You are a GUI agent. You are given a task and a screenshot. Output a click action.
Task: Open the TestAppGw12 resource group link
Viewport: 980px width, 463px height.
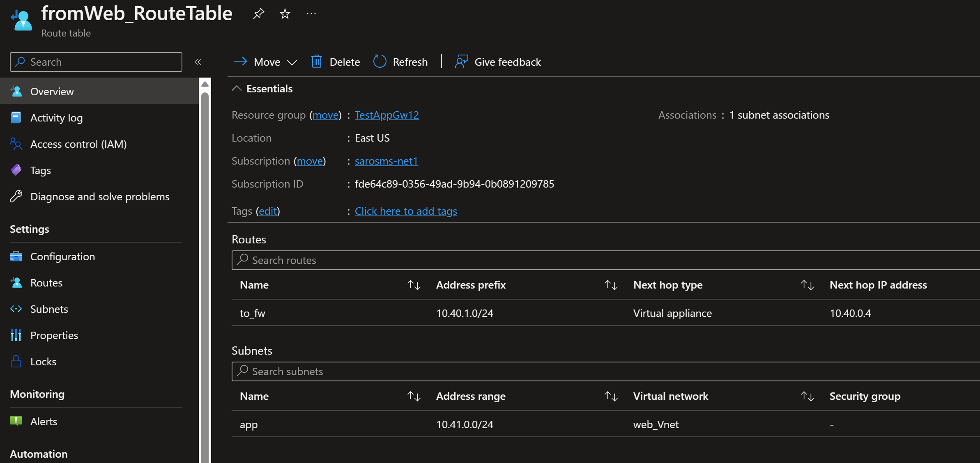coord(386,115)
